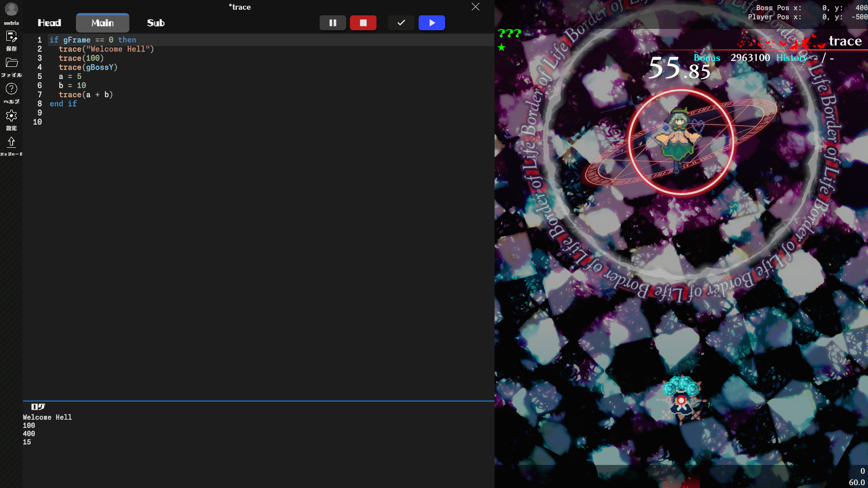Click the swtria user avatar icon
868x488 pixels.
pos(11,9)
